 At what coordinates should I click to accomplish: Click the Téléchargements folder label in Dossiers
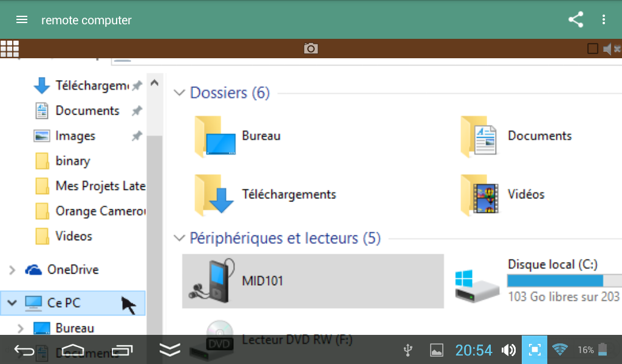tap(289, 195)
